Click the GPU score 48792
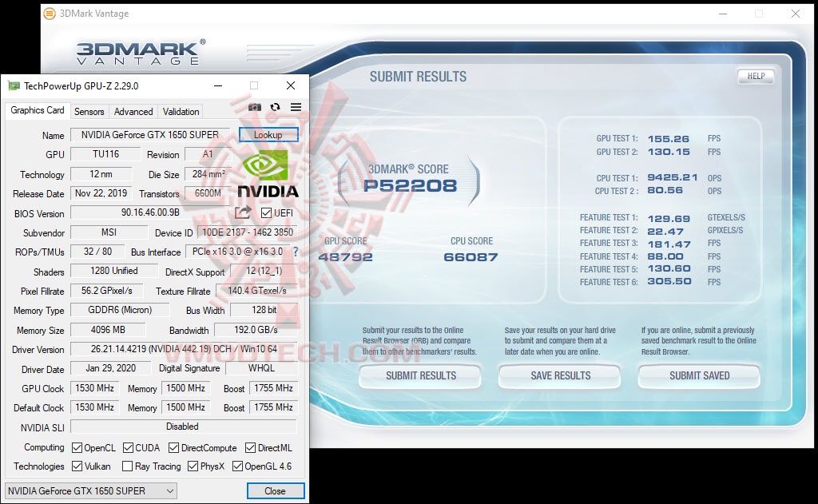Viewport: 818px width, 504px height. tap(345, 256)
